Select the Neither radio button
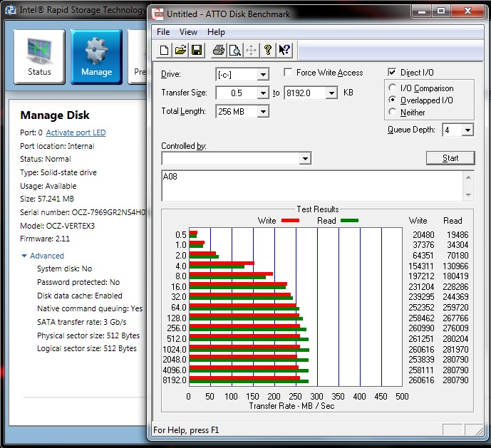The image size is (491, 448). (x=392, y=112)
